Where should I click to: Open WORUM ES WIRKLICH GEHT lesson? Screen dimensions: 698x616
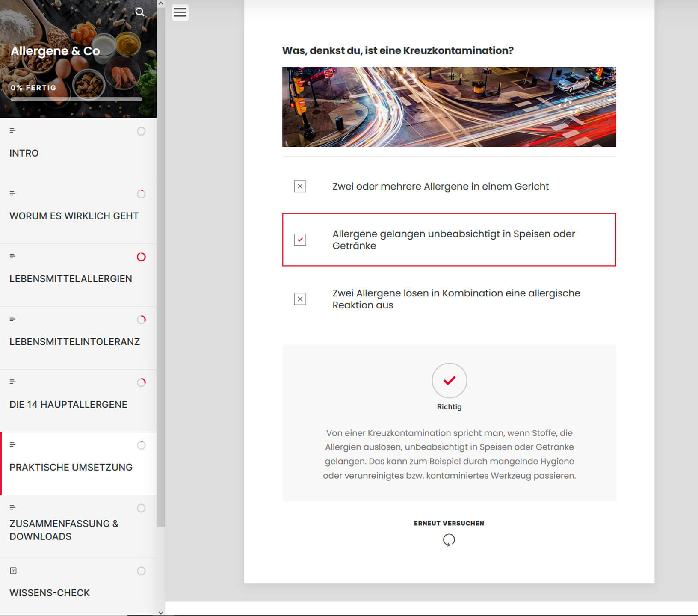(x=74, y=216)
